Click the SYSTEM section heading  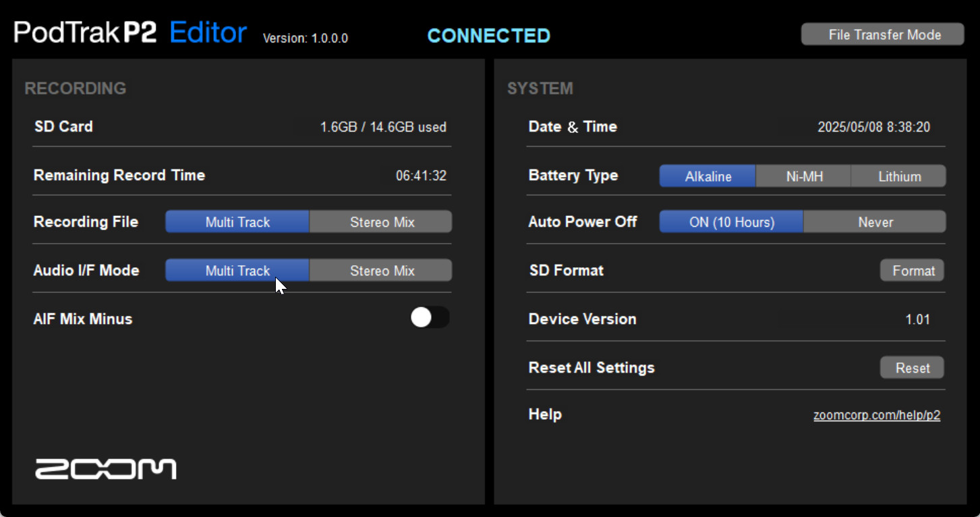coord(540,88)
